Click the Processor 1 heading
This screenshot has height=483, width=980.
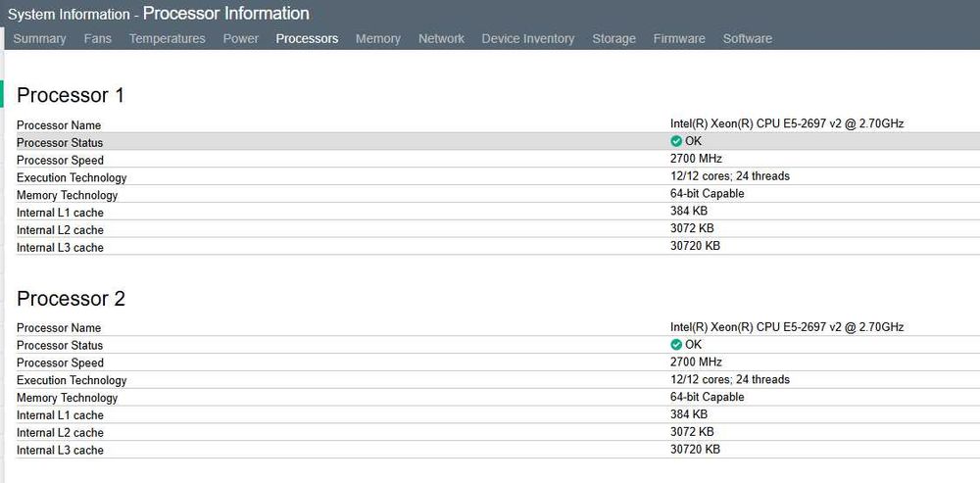71,95
